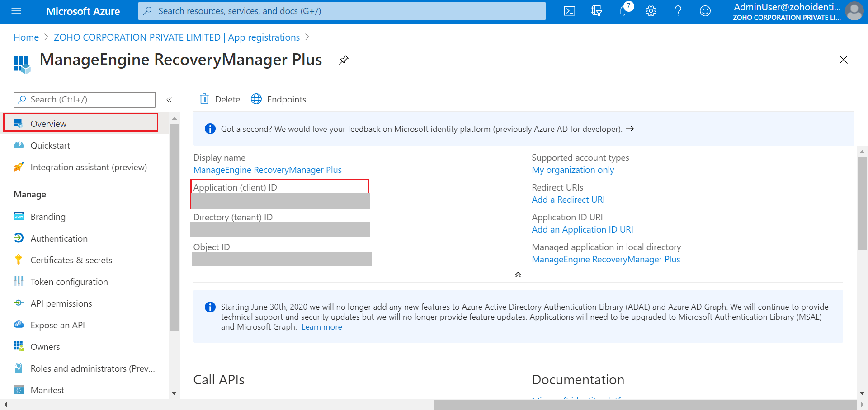Select API permissions in the sidebar

(61, 303)
